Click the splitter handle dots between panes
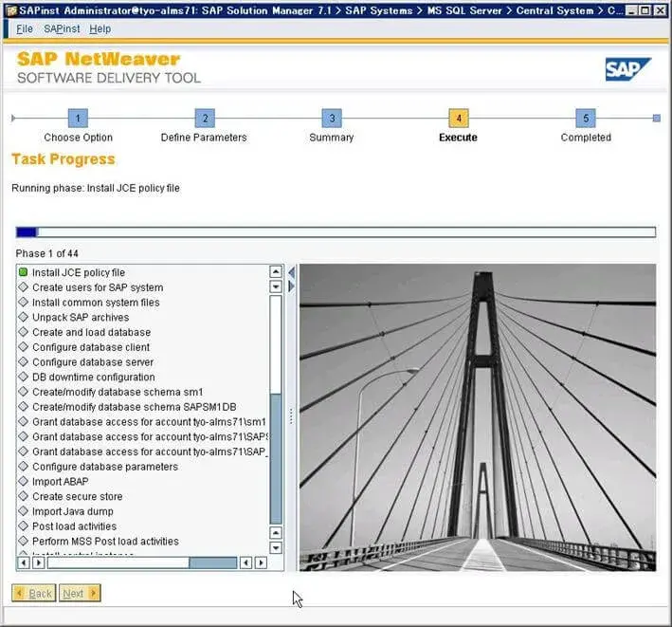Viewport: 672px width, 627px height. click(x=291, y=416)
